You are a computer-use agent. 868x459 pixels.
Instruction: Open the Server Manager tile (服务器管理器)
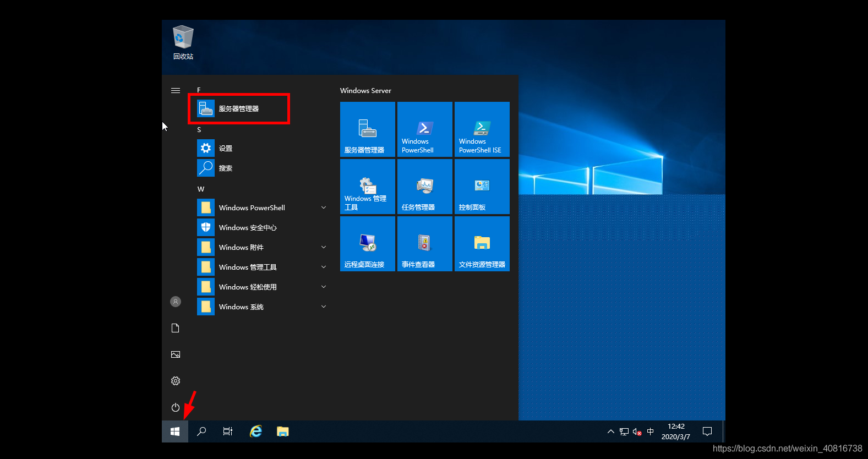pos(367,129)
